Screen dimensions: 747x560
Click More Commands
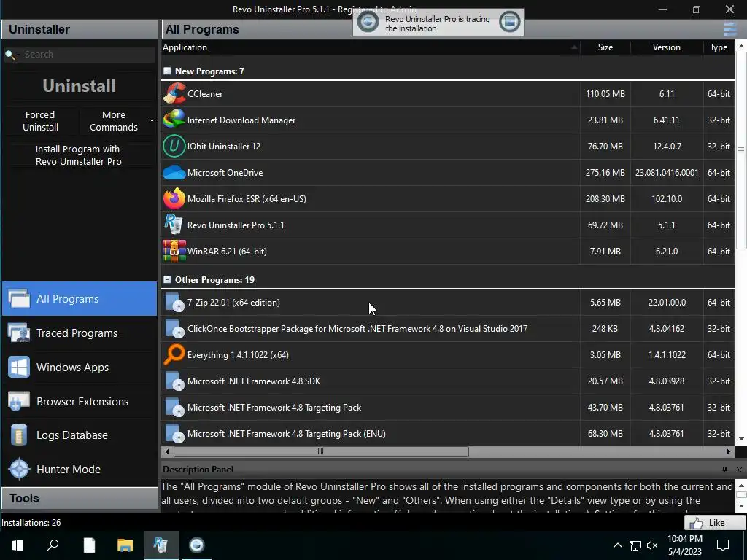tap(113, 121)
